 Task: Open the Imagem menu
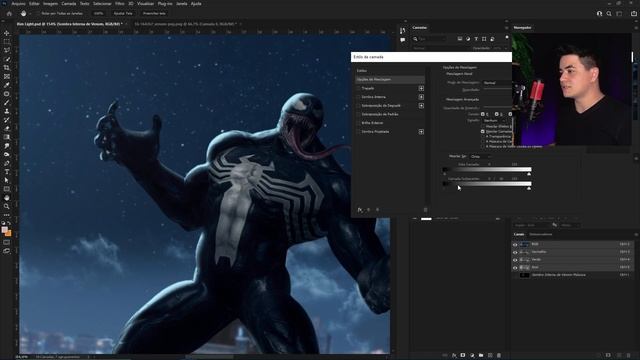click(x=50, y=4)
